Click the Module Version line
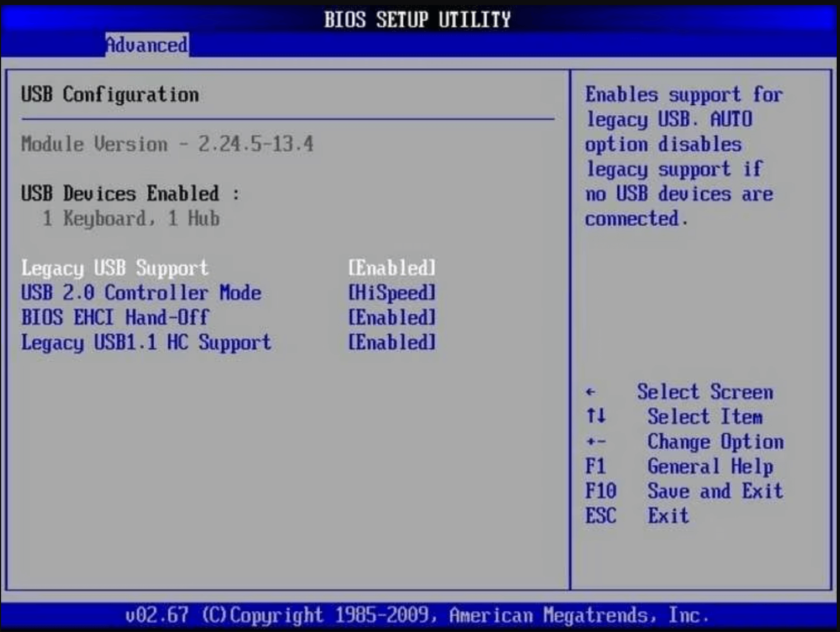This screenshot has width=840, height=632. [167, 144]
